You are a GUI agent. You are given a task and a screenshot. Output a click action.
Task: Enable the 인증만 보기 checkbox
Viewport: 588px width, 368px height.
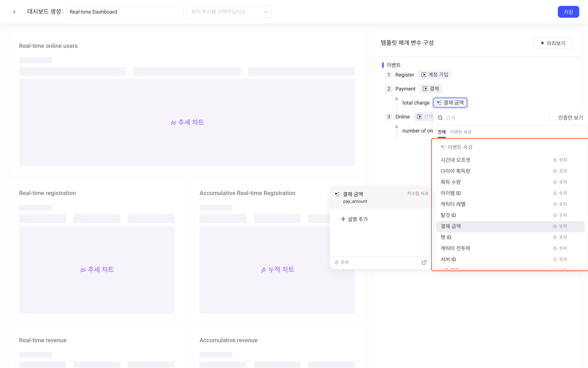[x=552, y=118]
